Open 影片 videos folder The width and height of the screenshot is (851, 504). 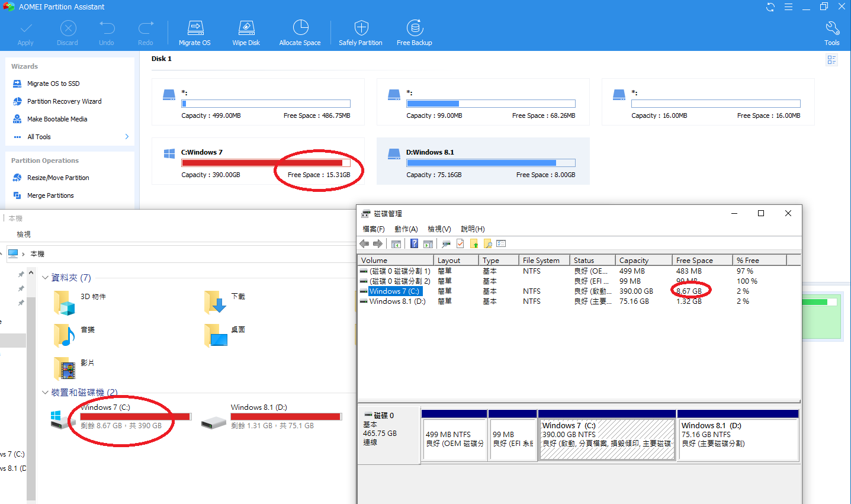click(x=74, y=368)
